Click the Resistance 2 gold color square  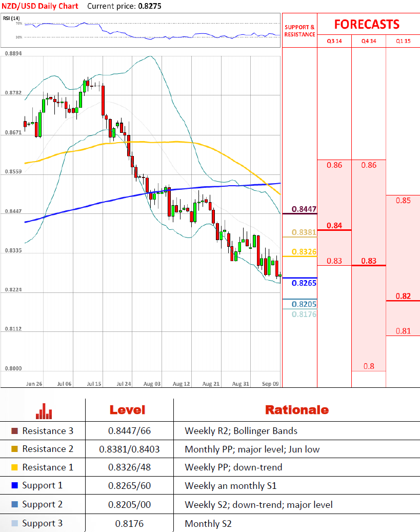tap(14, 449)
